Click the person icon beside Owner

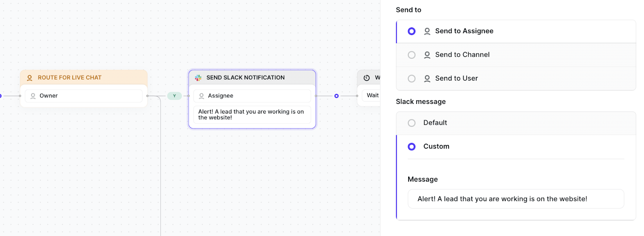[33, 96]
